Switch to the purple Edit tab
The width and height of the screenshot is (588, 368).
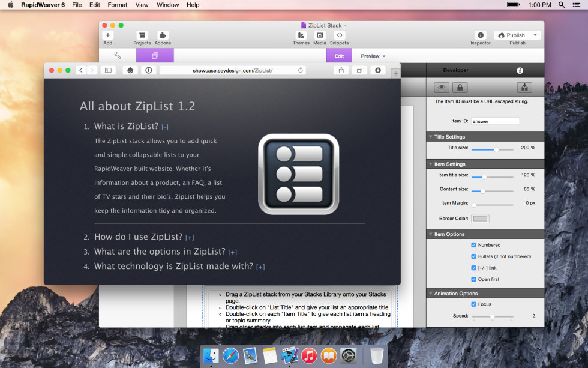tap(339, 56)
